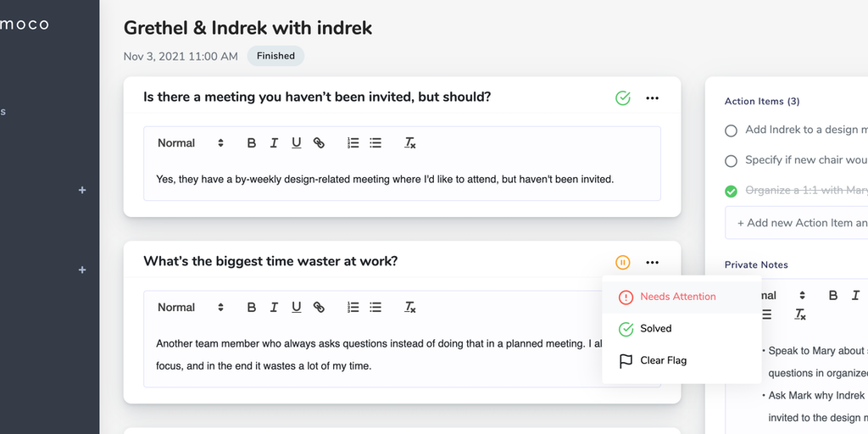Uncheck completed 'Organize a 1:1' action item
This screenshot has width=868, height=434.
731,192
